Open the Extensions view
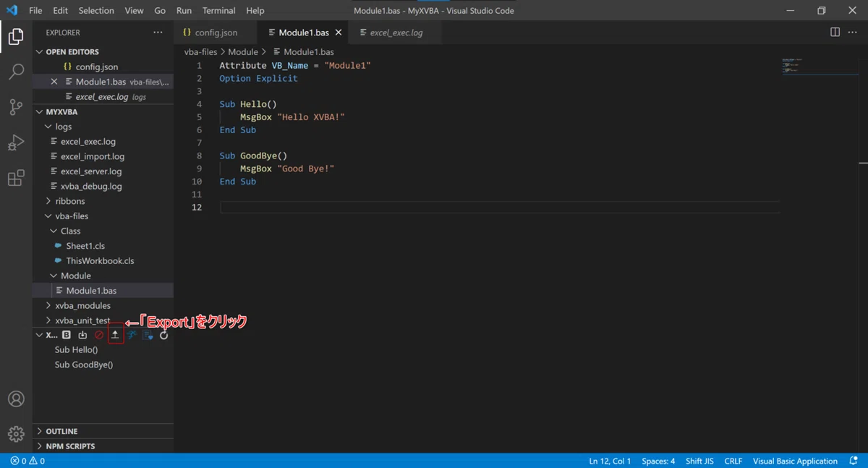Screen dimensions: 868x468 (x=16, y=178)
